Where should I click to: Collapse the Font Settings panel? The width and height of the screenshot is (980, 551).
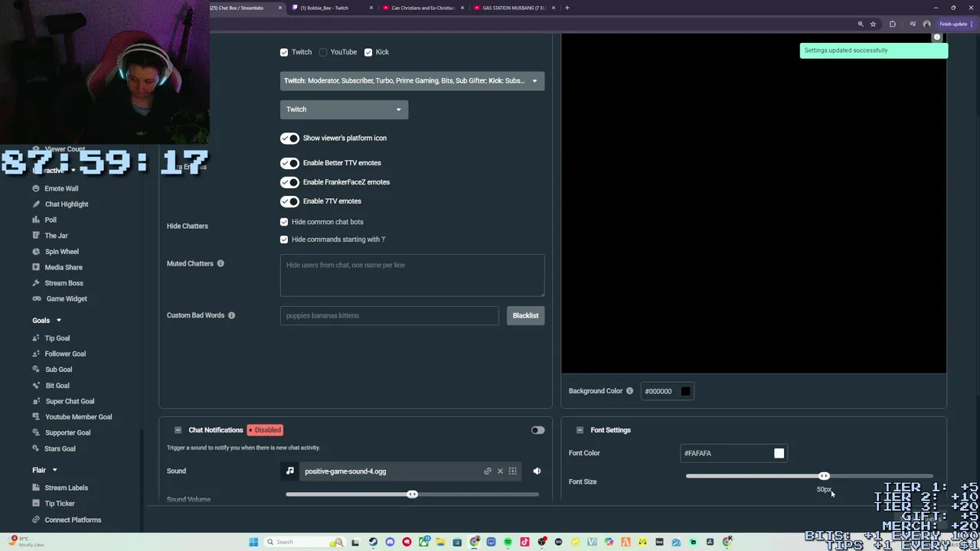[x=580, y=430]
